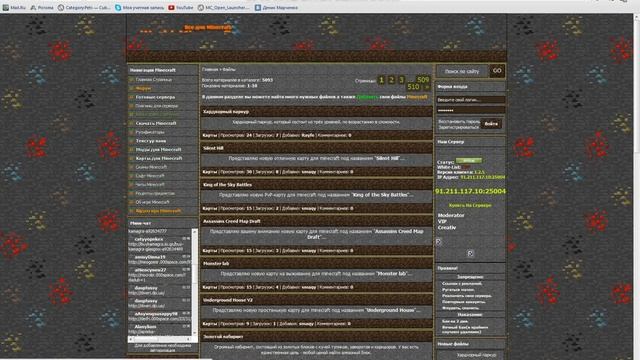
Task: Click the green Добавить files link
Action: 367,97
